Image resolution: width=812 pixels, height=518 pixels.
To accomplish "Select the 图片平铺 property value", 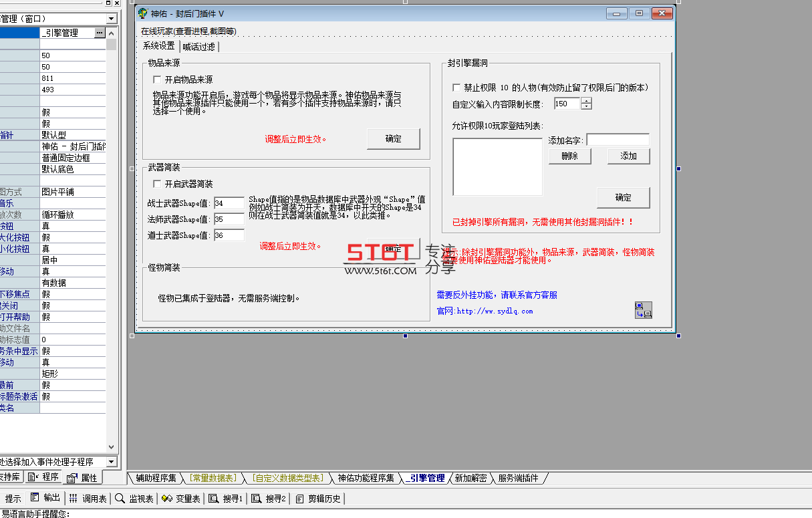I will pos(73,192).
